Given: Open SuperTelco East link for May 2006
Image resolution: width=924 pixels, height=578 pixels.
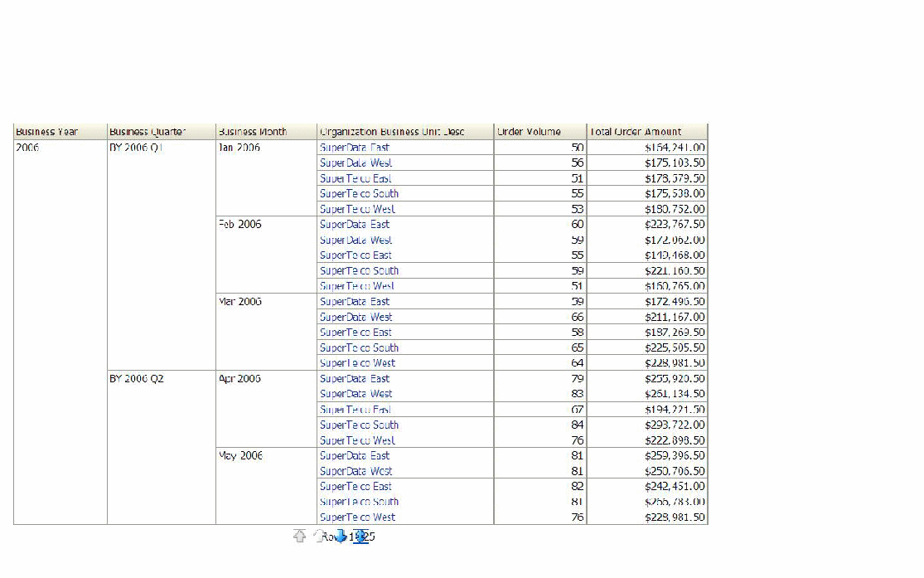Looking at the screenshot, I should tap(356, 486).
